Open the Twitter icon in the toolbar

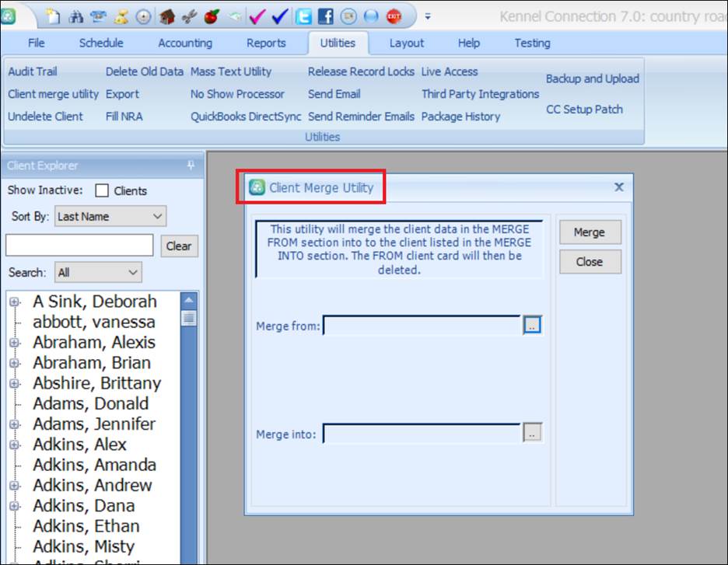[x=303, y=15]
